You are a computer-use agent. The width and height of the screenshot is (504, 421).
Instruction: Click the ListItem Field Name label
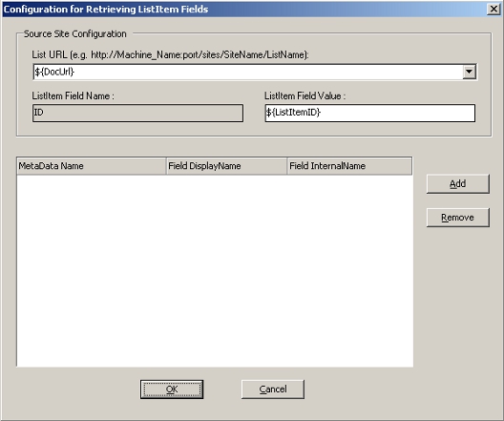tap(73, 95)
